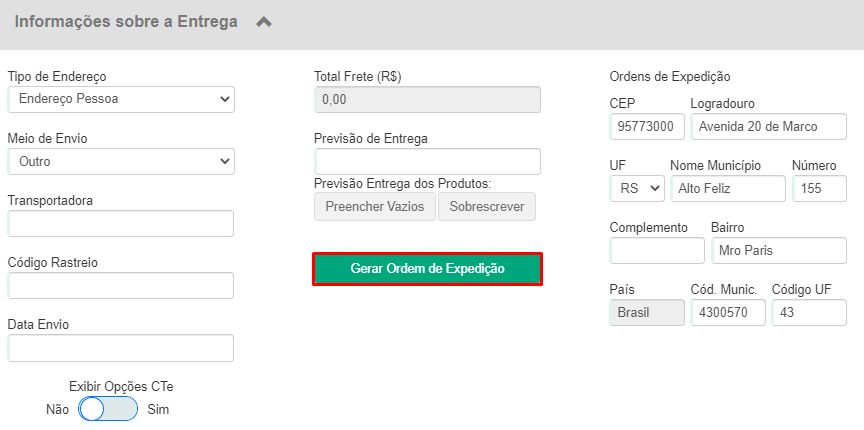864x430 pixels.
Task: Click the Data Envio field
Action: pyautogui.click(x=121, y=348)
